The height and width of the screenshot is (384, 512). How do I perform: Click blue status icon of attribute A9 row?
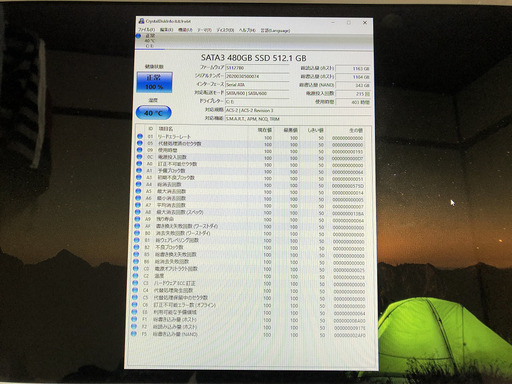click(x=137, y=219)
